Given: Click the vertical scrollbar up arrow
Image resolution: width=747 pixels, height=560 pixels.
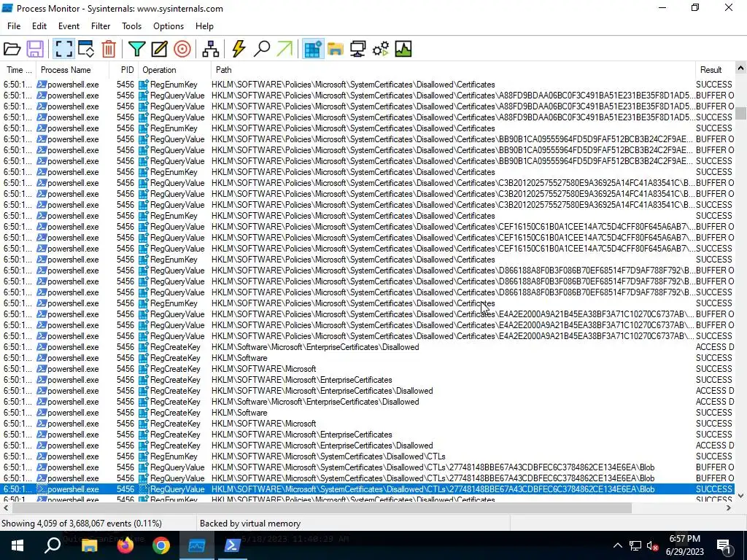Looking at the screenshot, I should 740,69.
